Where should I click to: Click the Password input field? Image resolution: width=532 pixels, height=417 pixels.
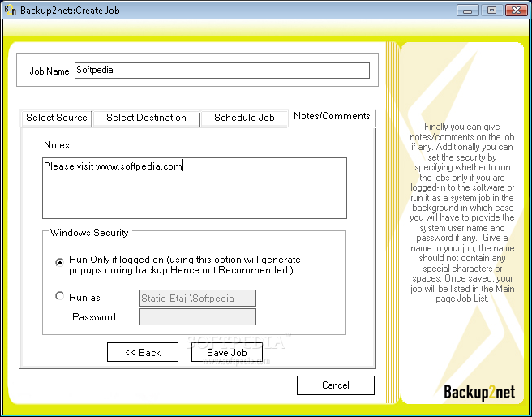tap(198, 316)
